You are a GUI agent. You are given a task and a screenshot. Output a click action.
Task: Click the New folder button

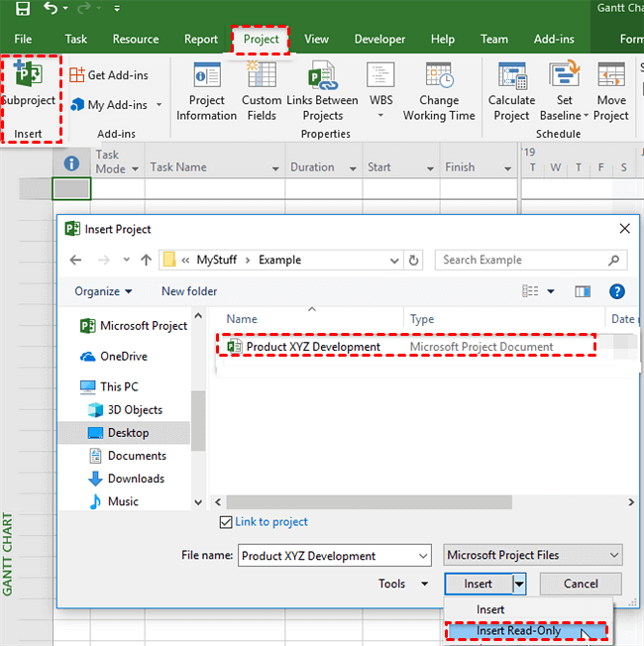[x=189, y=291]
